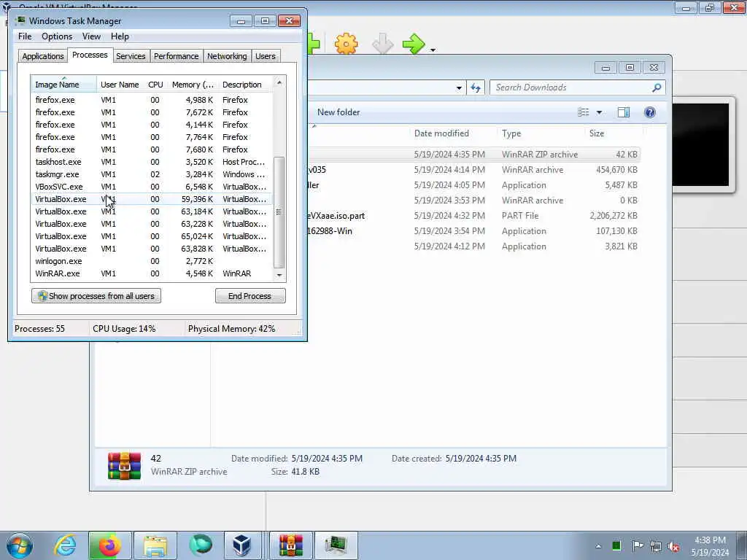Select the taskhost.exe process

(152, 162)
